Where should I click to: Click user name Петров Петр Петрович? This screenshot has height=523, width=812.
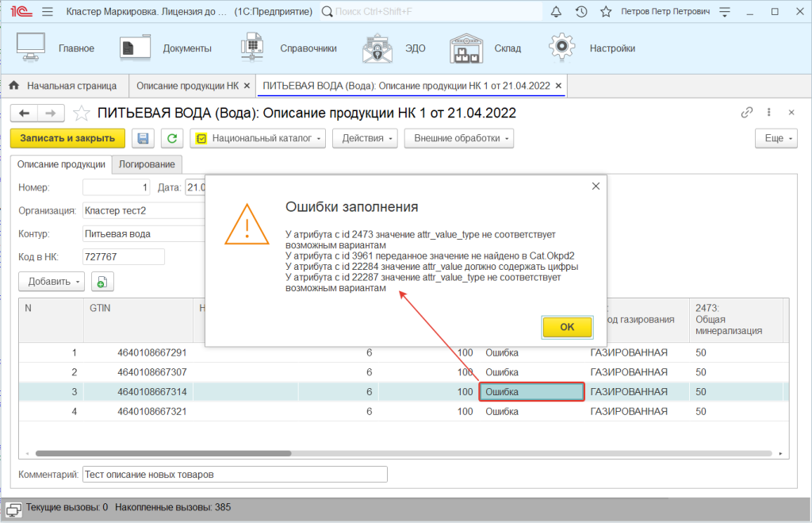tap(665, 11)
